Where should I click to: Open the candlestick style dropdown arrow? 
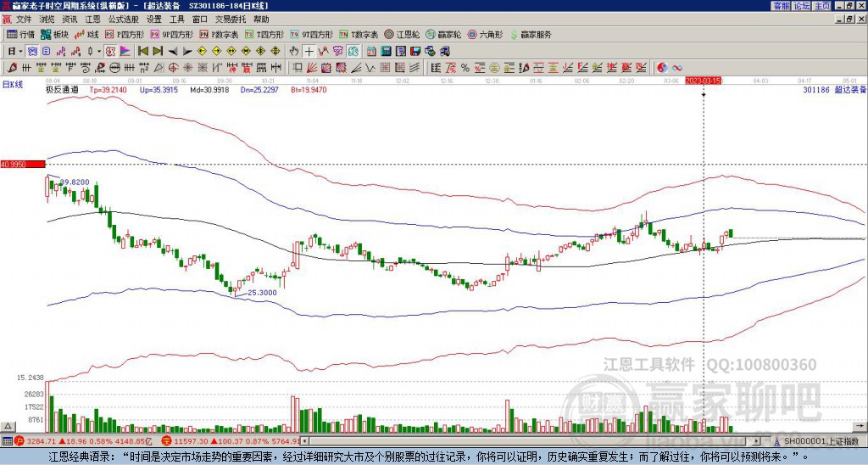coord(99,52)
